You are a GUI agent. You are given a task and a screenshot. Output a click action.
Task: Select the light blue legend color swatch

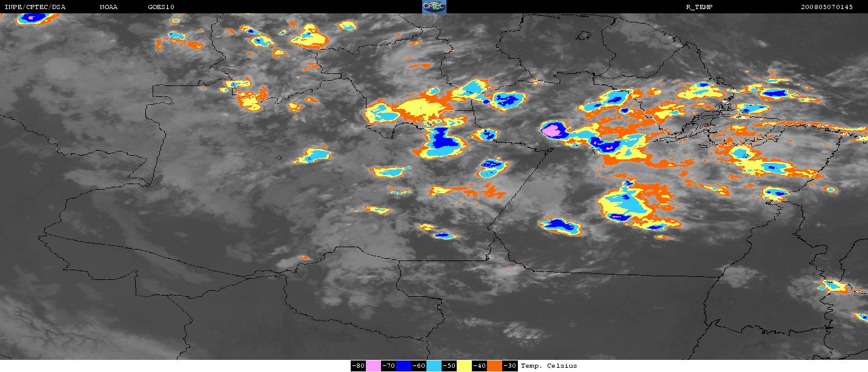[x=434, y=366]
